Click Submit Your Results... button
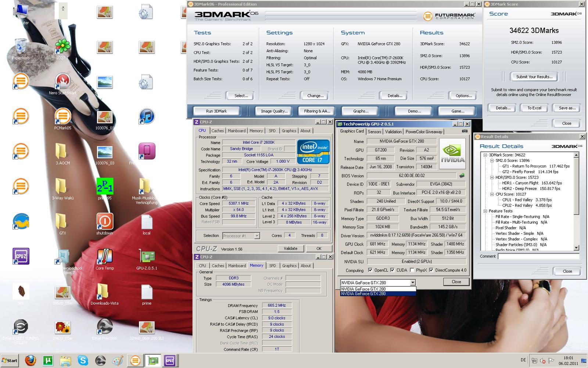Screen dimensions: 588x368 (534, 77)
